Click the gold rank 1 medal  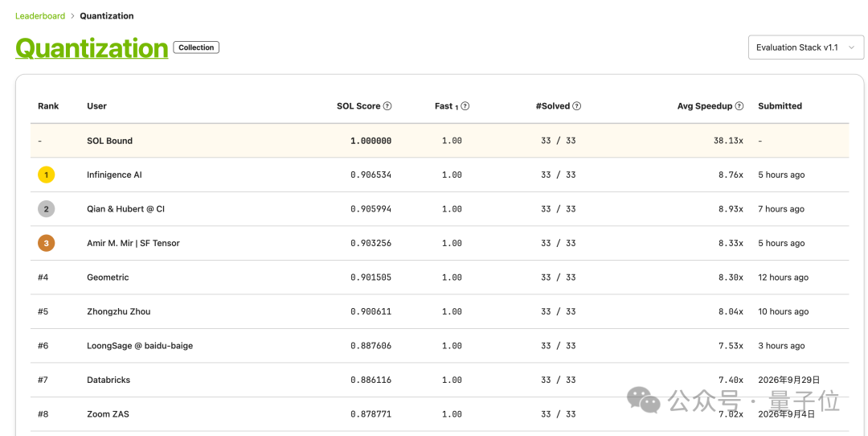pos(46,175)
